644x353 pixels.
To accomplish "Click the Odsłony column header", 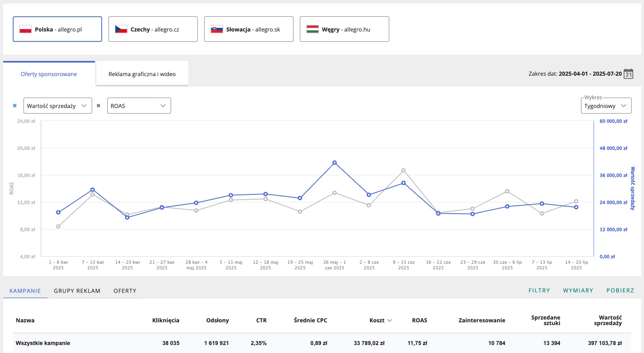I will (x=218, y=320).
